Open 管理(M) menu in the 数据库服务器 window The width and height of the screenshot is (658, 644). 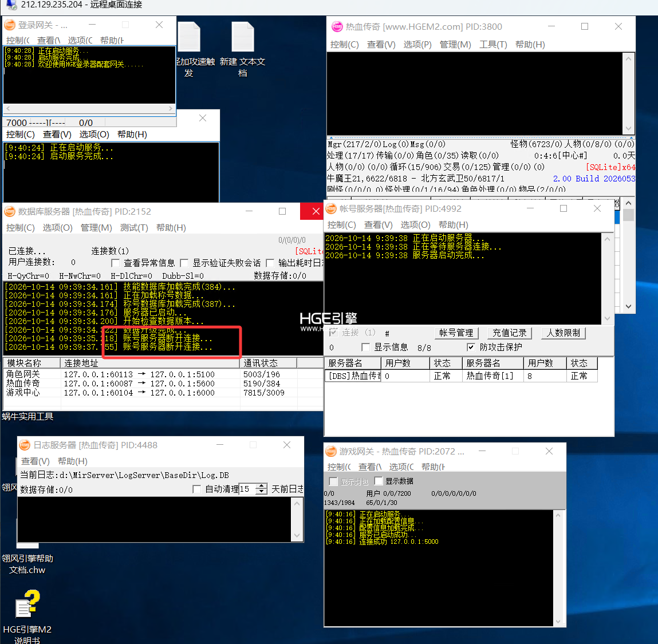96,228
